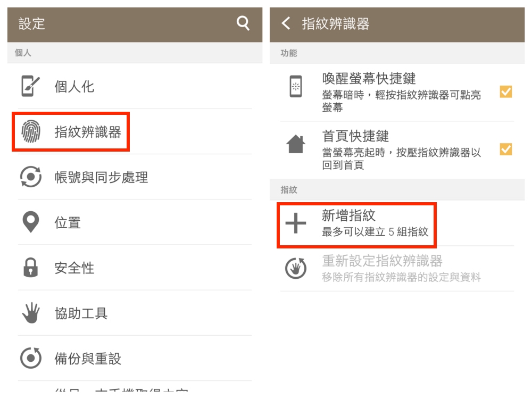Tap the phone wake icon beside 喚醒螢幕快捷鍵
This screenshot has height=399, width=532.
pyautogui.click(x=296, y=86)
